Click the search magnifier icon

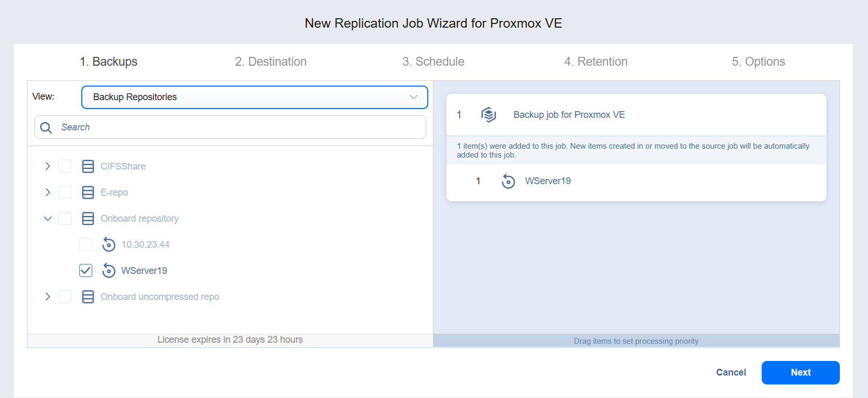click(x=46, y=127)
